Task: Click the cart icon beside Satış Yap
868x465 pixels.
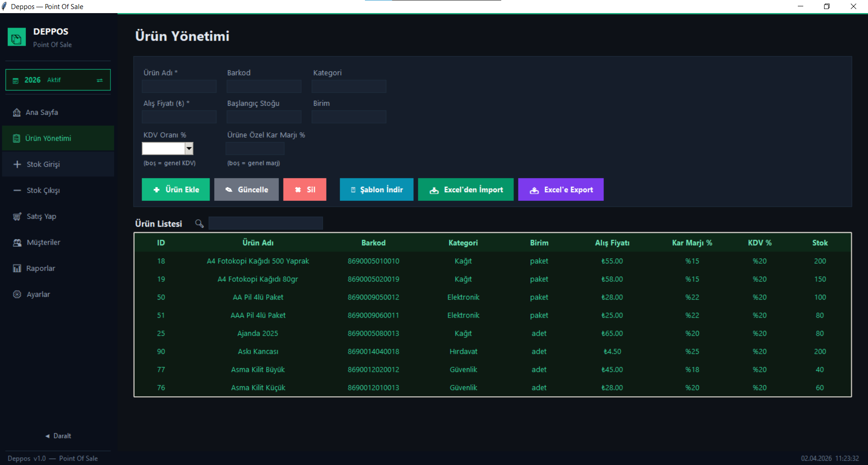Action: (17, 217)
